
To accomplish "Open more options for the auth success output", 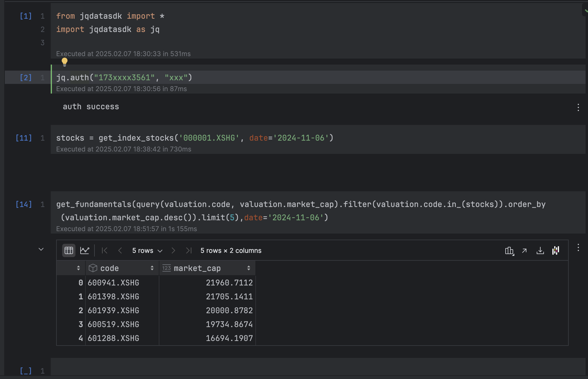I will tap(578, 107).
